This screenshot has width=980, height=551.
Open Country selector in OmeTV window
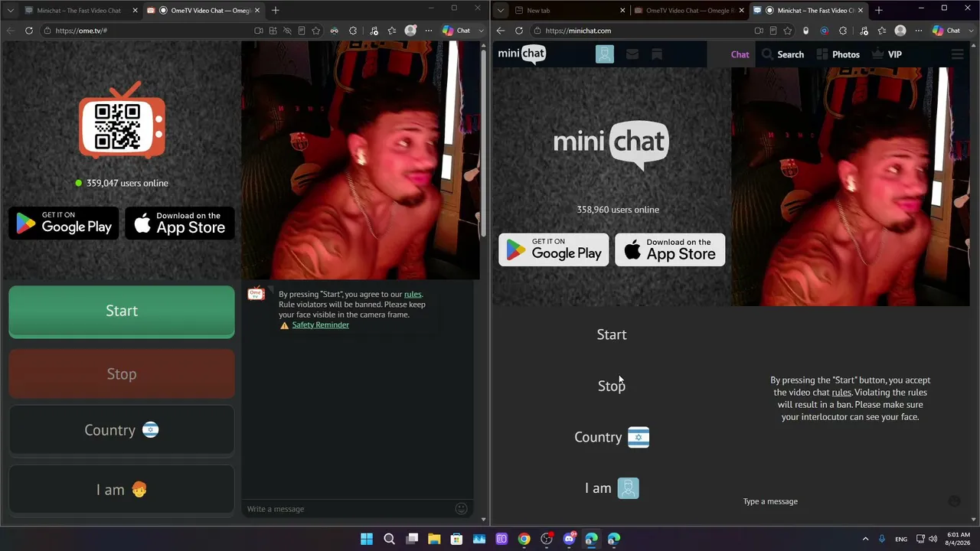(x=122, y=430)
